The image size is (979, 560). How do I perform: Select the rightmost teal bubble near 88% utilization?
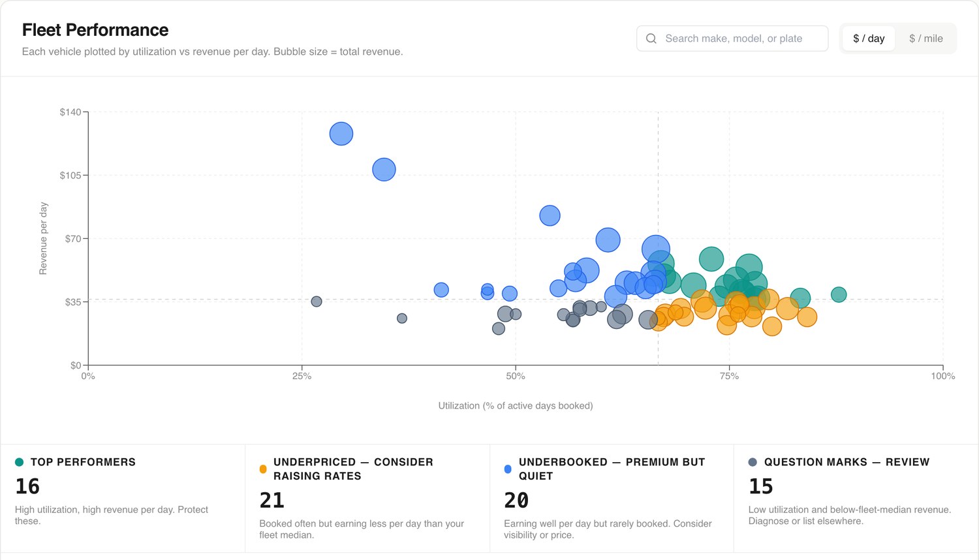(x=839, y=294)
